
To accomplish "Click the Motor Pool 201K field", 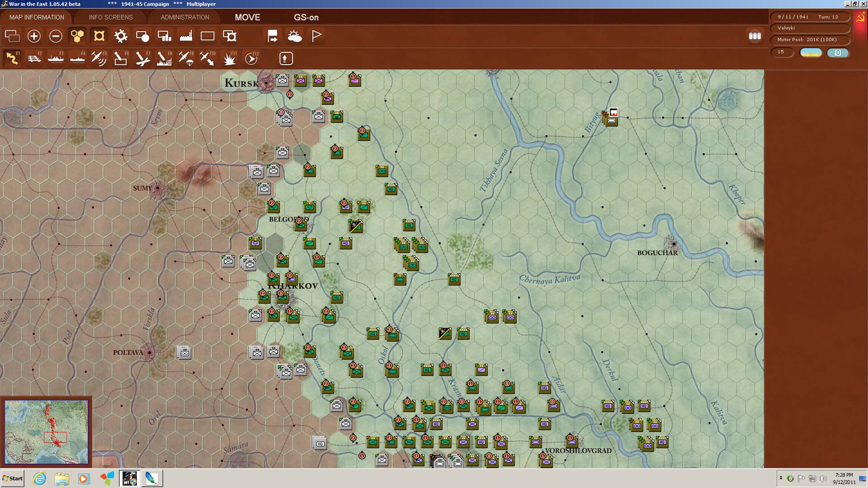I will (x=810, y=40).
